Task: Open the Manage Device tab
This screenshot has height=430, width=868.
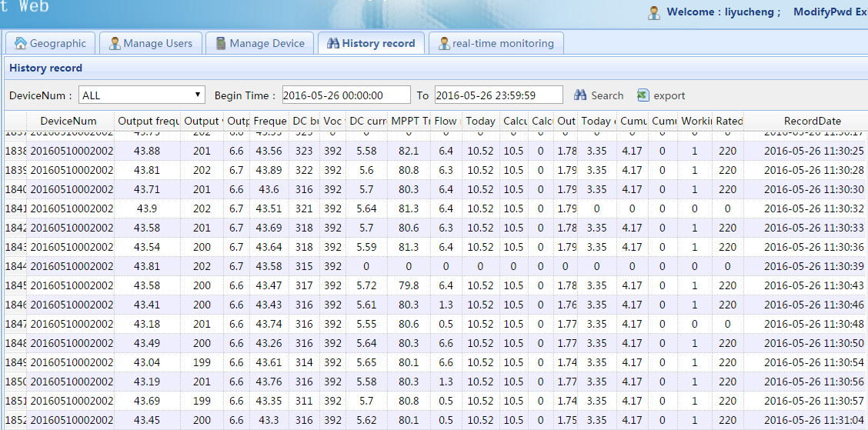Action: pyautogui.click(x=259, y=43)
